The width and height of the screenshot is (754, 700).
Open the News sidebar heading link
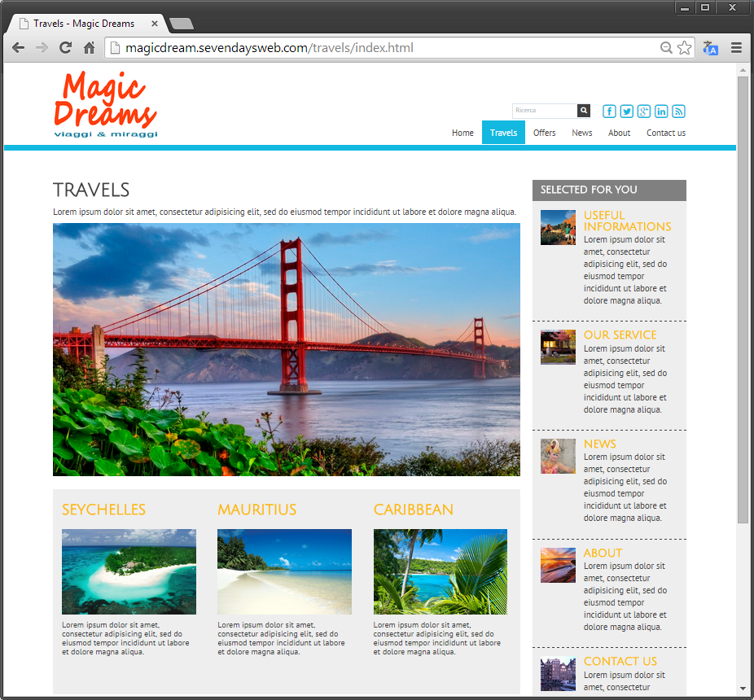(599, 444)
